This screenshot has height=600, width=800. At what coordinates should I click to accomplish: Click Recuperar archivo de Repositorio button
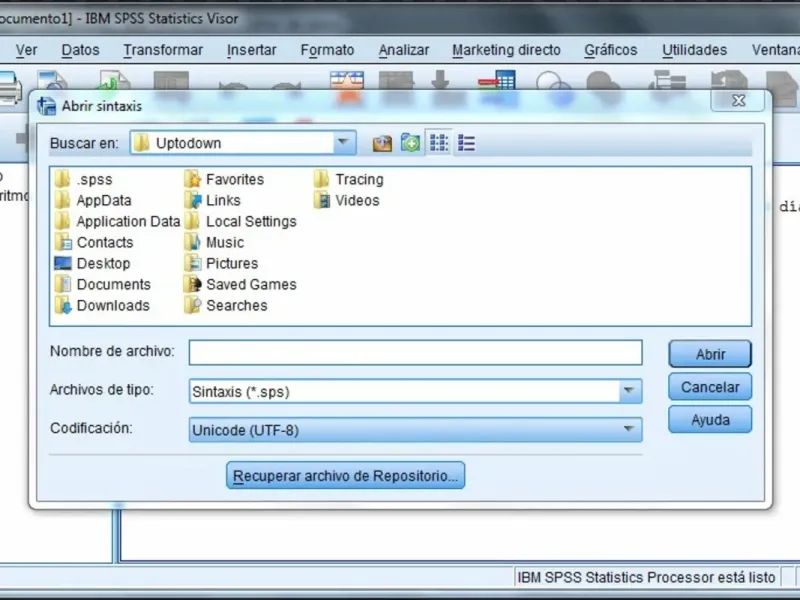[345, 476]
